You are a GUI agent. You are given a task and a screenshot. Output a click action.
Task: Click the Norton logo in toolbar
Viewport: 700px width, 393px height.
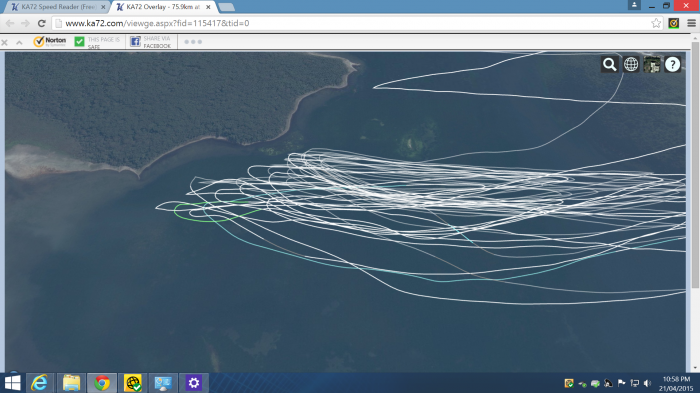pyautogui.click(x=50, y=42)
